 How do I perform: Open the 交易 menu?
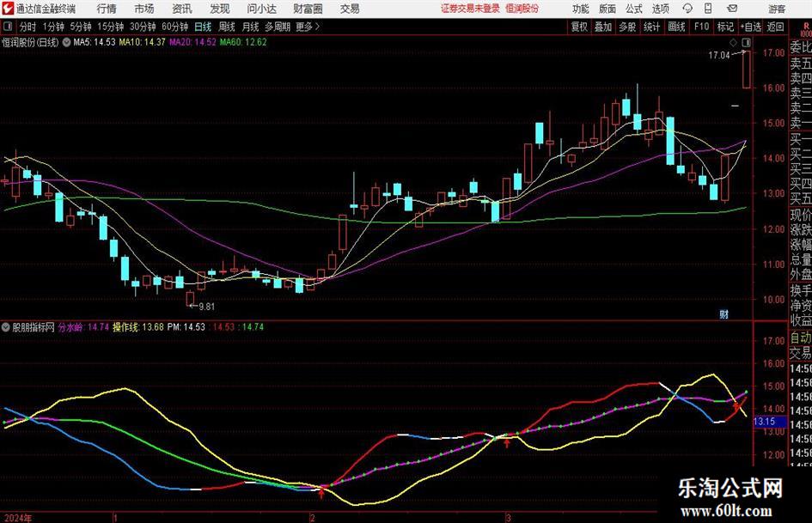click(350, 9)
